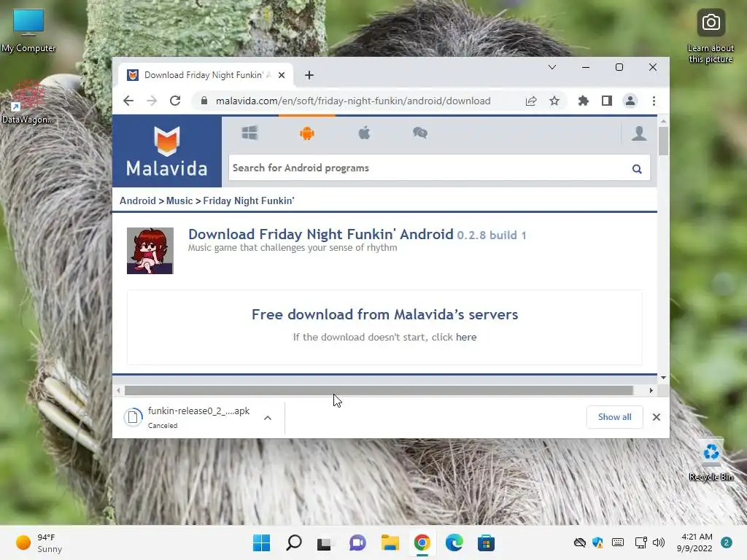Viewport: 747px width, 560px height.
Task: Select the Android platform icon
Action: point(307,133)
